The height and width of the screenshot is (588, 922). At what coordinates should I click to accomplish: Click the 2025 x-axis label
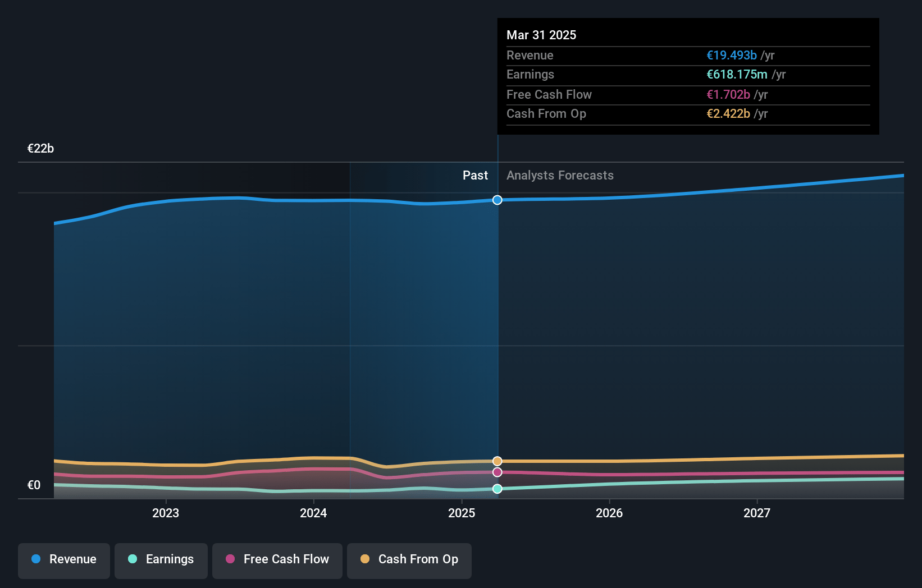(x=462, y=513)
